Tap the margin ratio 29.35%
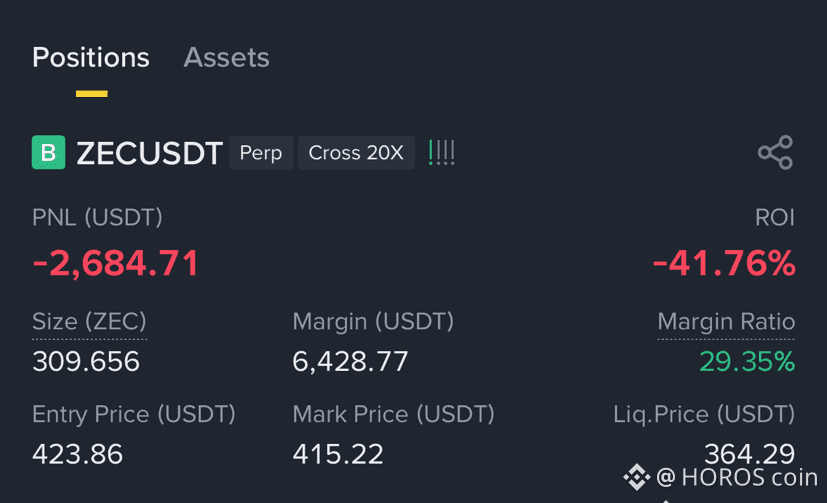This screenshot has width=827, height=503. coord(747,362)
